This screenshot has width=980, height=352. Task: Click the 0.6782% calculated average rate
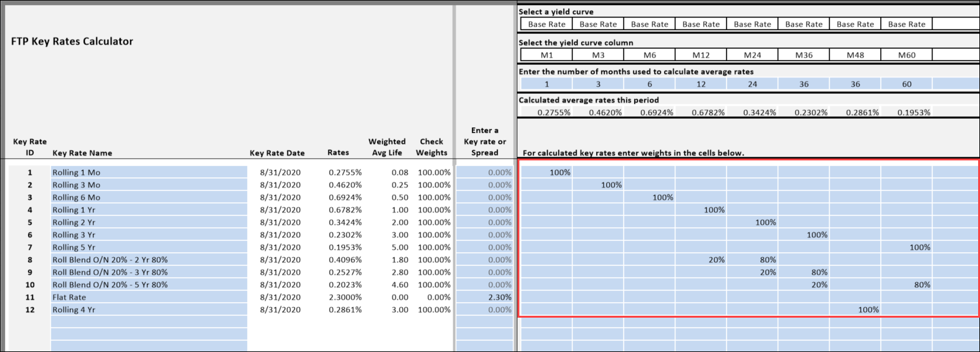[x=708, y=112]
